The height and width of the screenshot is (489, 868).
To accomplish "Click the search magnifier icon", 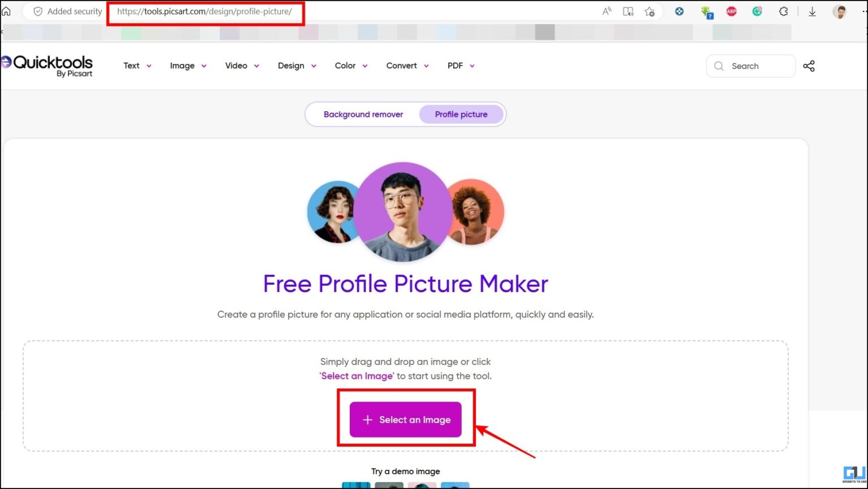I will point(718,66).
